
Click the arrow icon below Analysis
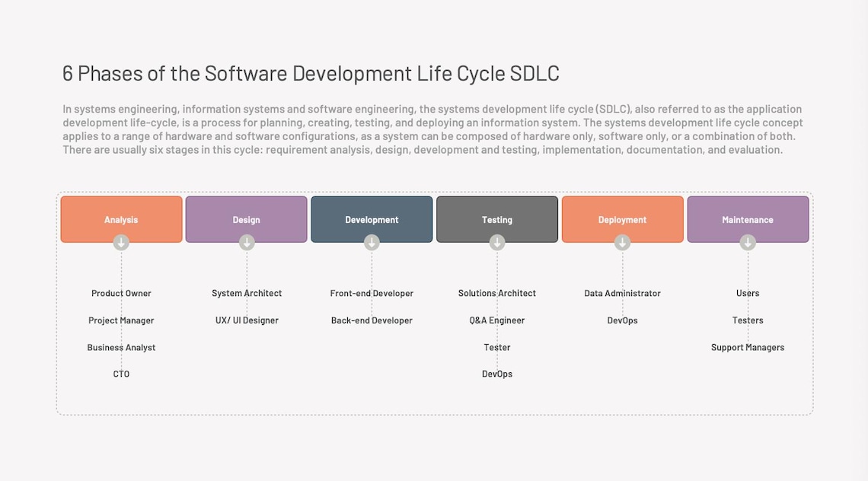click(121, 242)
